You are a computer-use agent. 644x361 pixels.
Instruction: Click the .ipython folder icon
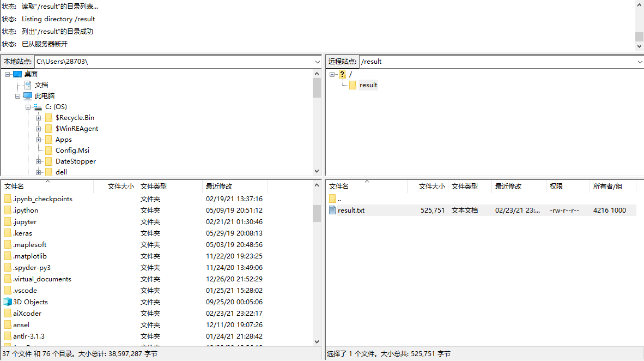pos(8,210)
